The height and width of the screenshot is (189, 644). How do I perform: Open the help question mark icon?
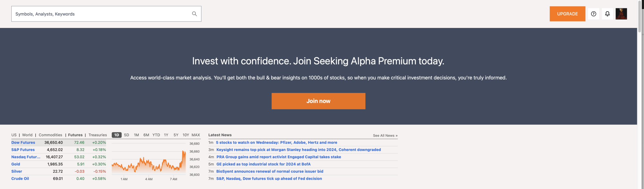pos(593,14)
